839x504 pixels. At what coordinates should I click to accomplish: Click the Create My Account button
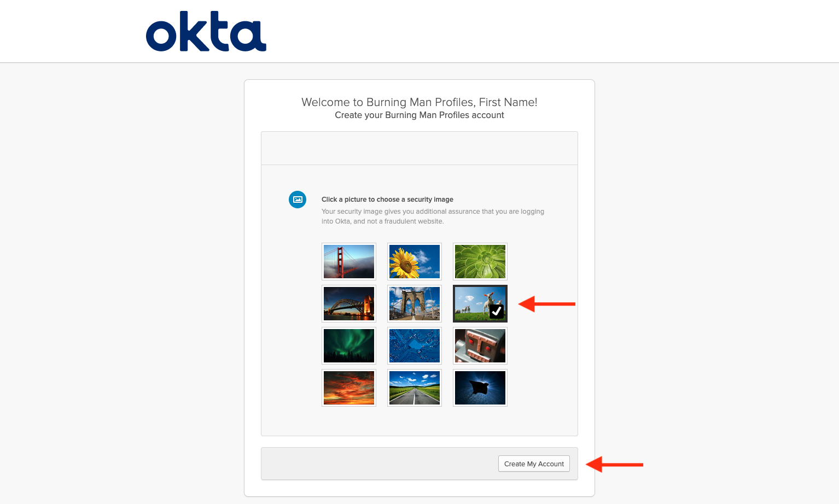(534, 464)
